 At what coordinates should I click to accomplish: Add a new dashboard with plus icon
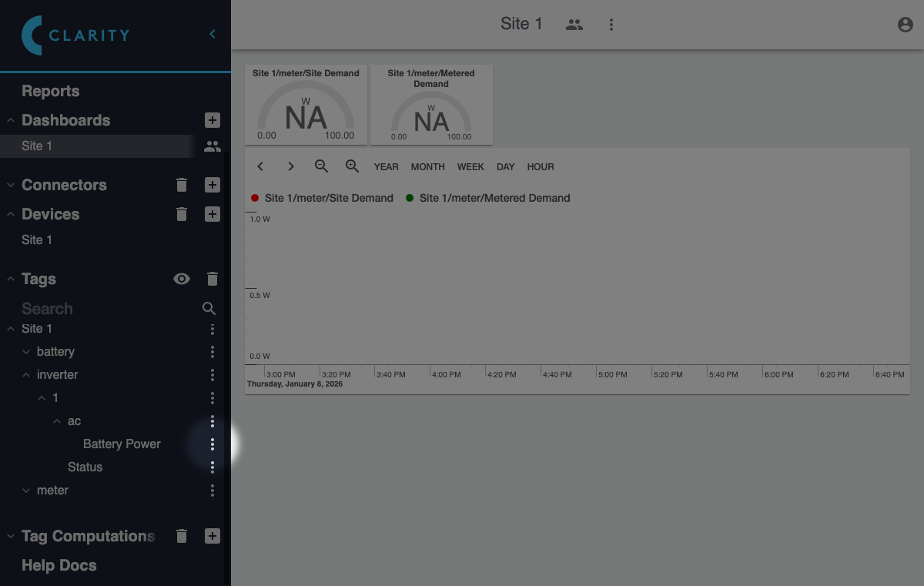(x=213, y=120)
